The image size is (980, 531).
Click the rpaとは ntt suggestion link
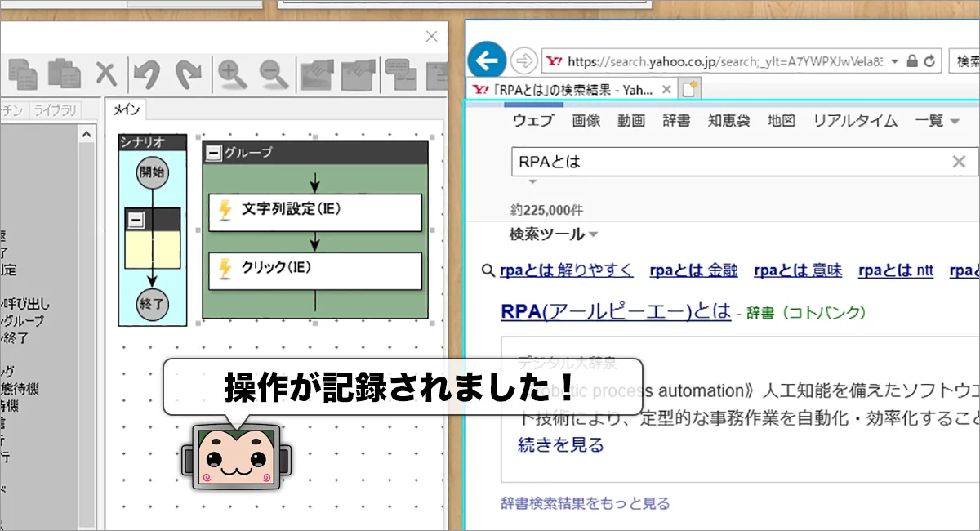click(x=896, y=270)
